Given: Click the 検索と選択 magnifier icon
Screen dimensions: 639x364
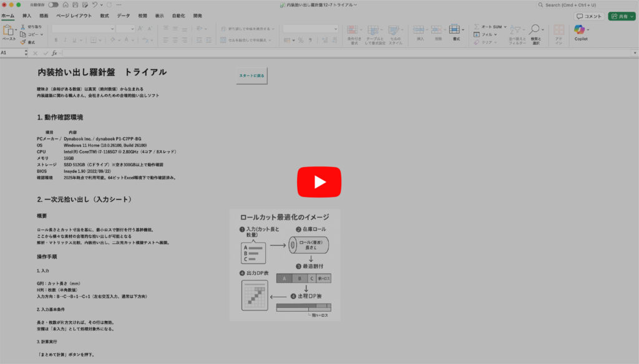Looking at the screenshot, I should 535,30.
